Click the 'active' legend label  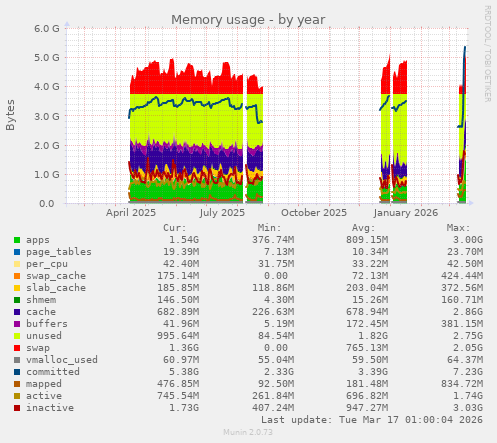click(x=44, y=396)
